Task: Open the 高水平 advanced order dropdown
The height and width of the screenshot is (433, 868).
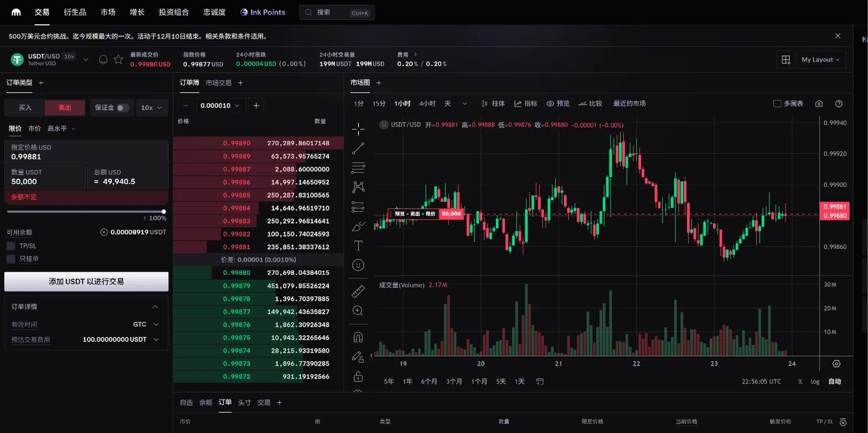Action: pyautogui.click(x=61, y=128)
